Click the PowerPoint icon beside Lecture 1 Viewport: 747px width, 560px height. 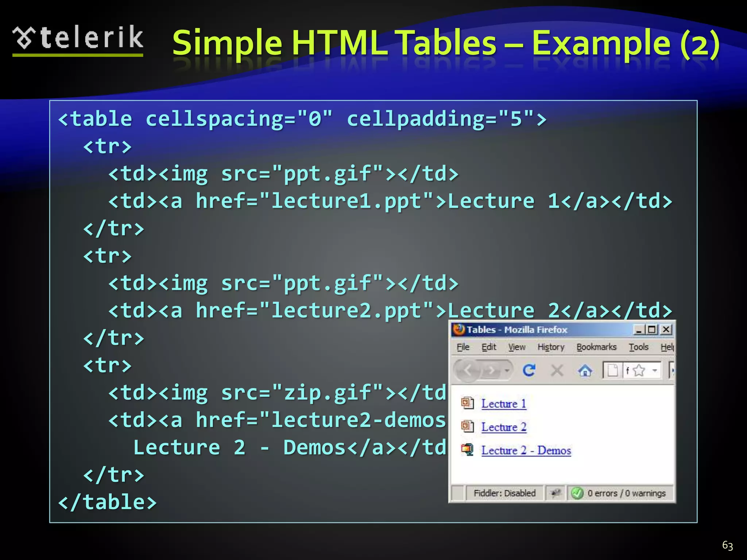click(x=467, y=403)
